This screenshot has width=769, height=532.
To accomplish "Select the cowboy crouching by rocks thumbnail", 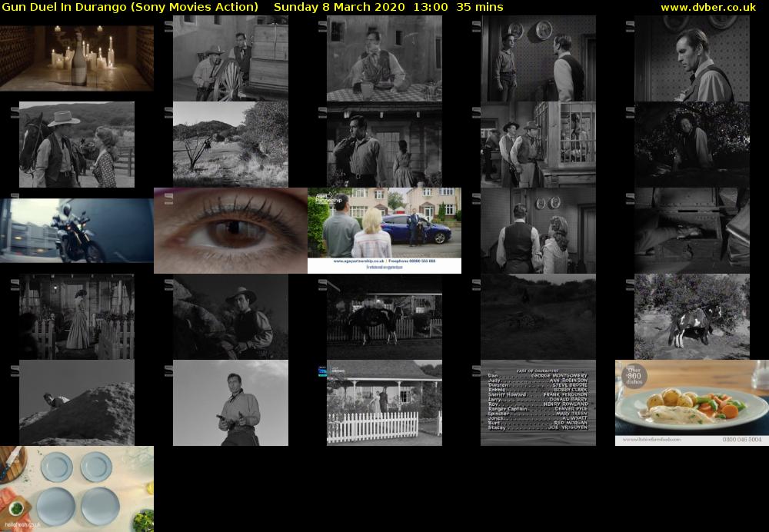I will click(x=231, y=317).
